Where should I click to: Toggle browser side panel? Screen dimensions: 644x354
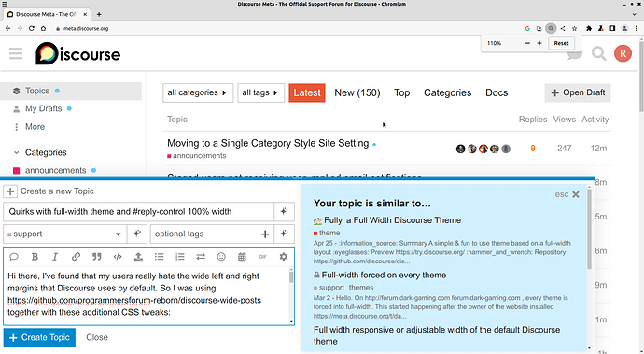[612, 28]
